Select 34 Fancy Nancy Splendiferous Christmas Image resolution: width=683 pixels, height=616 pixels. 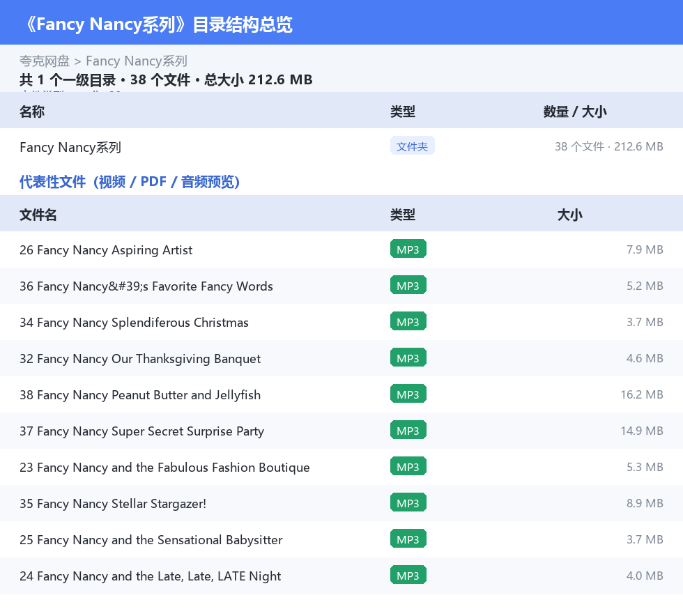pyautogui.click(x=134, y=323)
